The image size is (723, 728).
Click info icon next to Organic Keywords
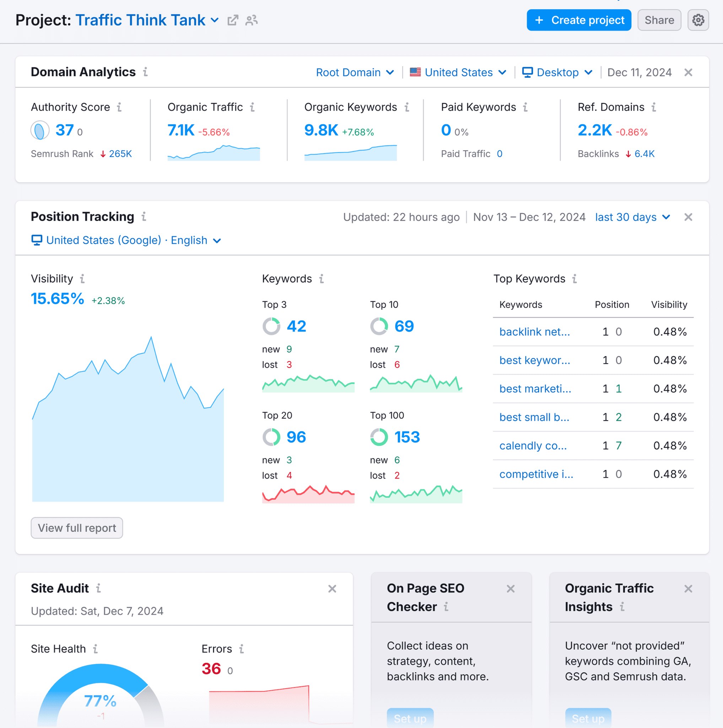point(407,107)
